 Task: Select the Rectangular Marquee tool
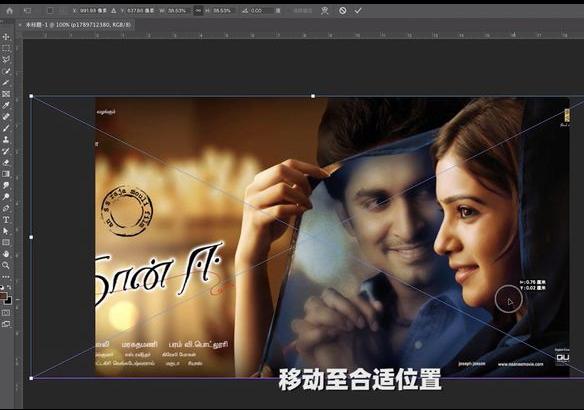click(x=6, y=48)
